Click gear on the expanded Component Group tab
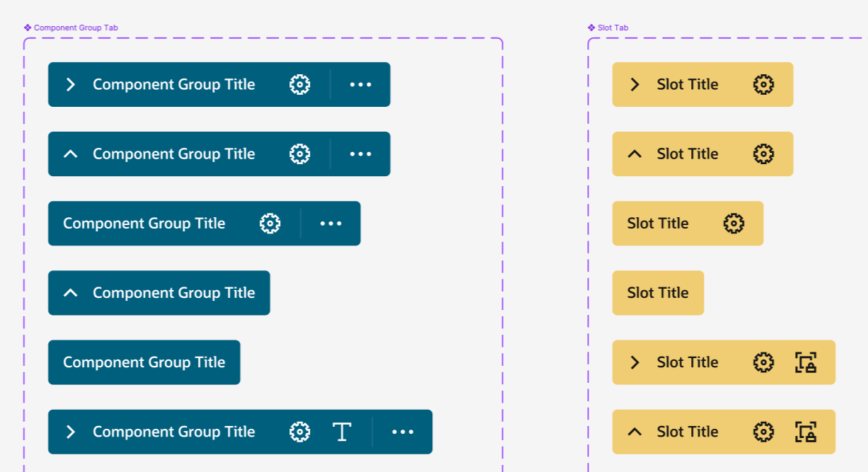This screenshot has height=472, width=868. pos(300,154)
